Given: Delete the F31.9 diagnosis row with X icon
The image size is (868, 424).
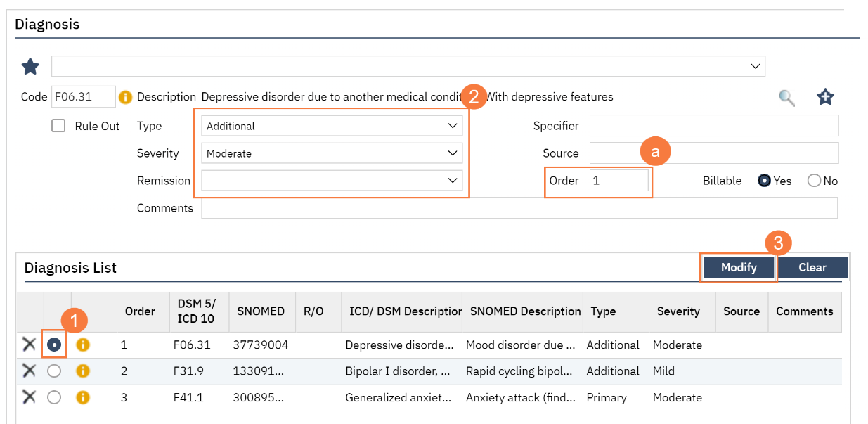Looking at the screenshot, I should pos(29,371).
